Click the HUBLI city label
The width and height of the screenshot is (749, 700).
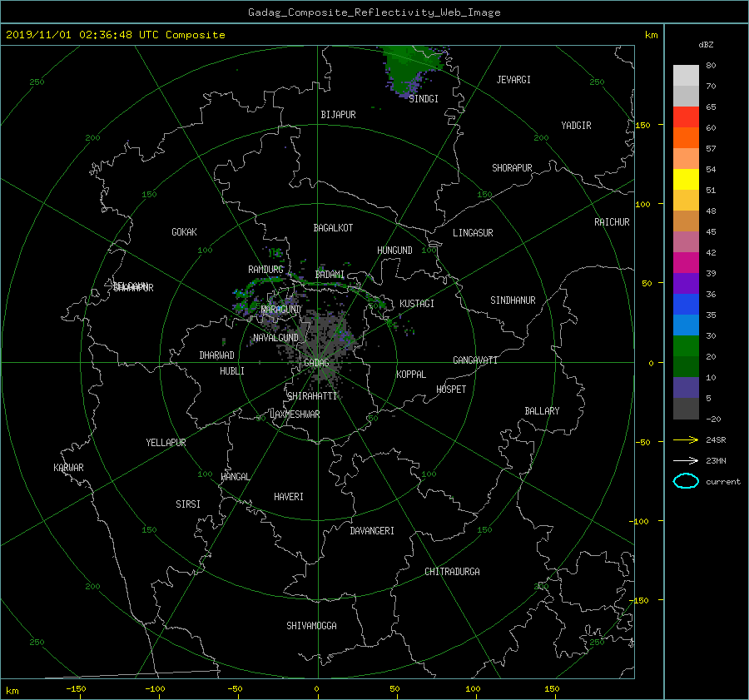click(x=231, y=371)
